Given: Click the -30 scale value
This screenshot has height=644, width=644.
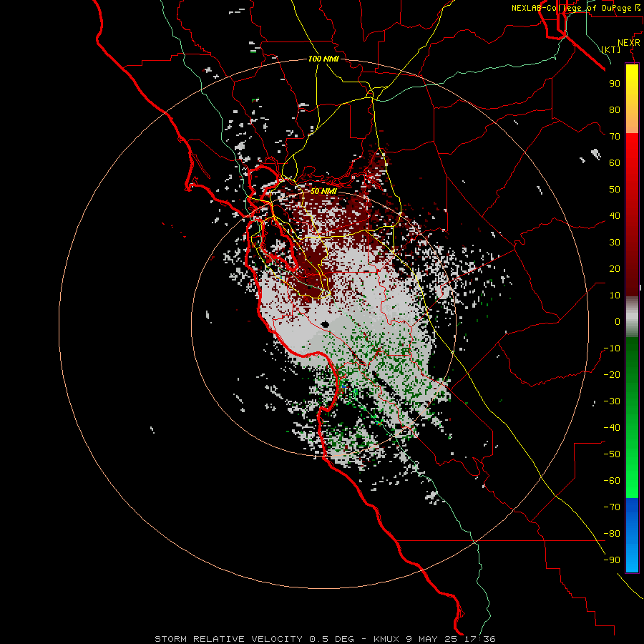Looking at the screenshot, I should 612,401.
